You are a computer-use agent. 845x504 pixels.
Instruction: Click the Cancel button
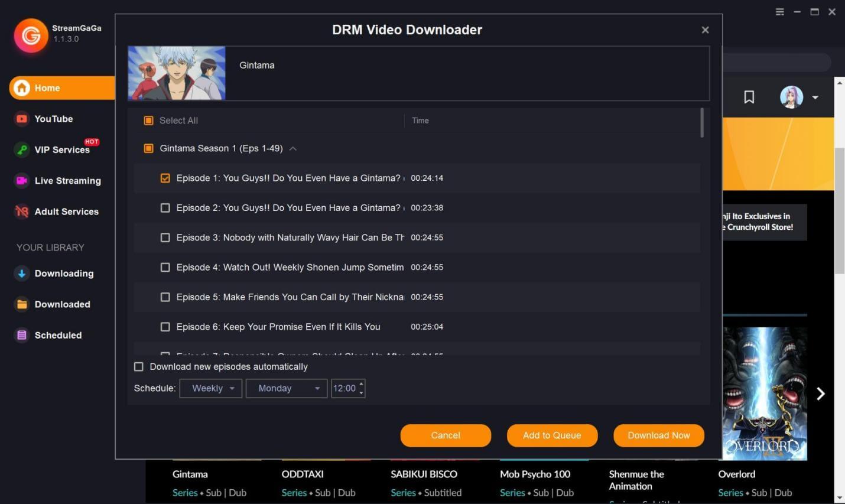tap(446, 435)
